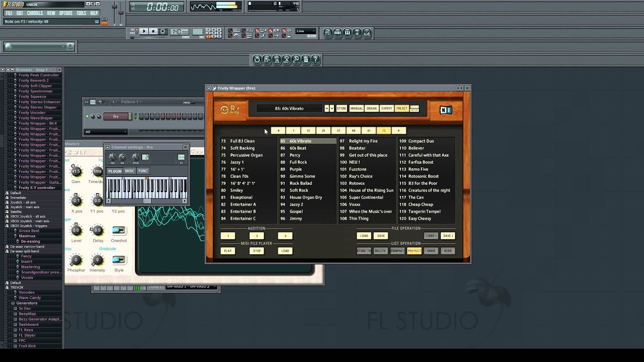Switch to the MISC tab in Channel settings

click(x=130, y=171)
